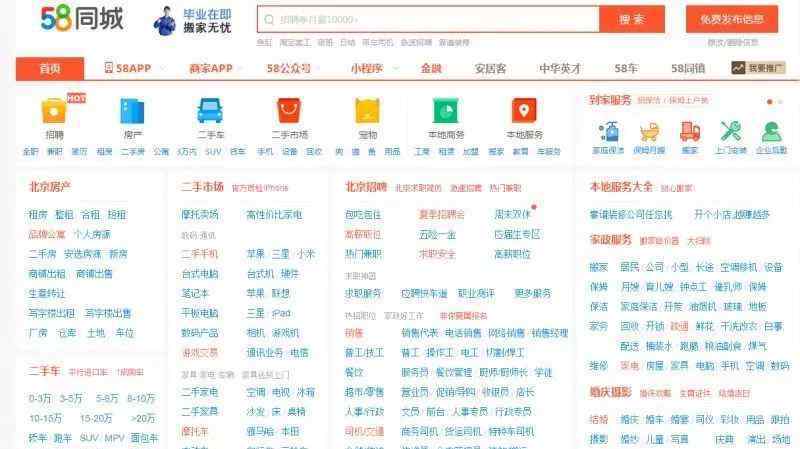Expand the 商家APP dropdown
Viewport: 800px width, 449px height.
(240, 68)
